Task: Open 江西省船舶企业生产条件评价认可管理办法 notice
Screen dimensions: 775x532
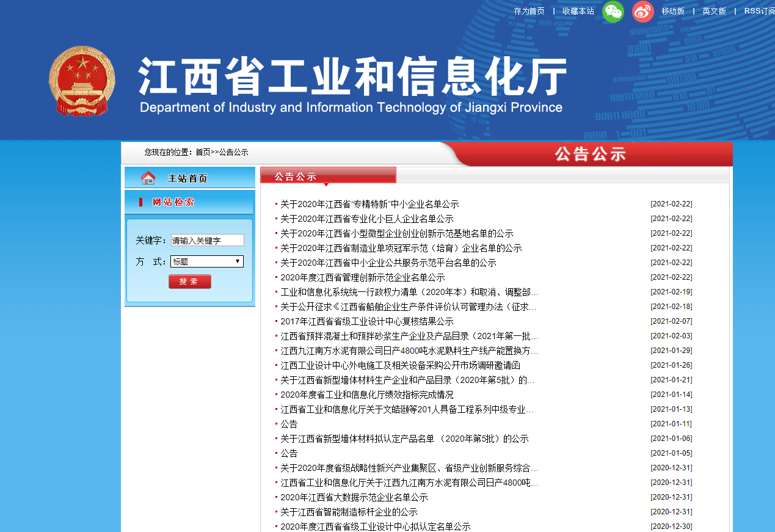Action: [409, 307]
